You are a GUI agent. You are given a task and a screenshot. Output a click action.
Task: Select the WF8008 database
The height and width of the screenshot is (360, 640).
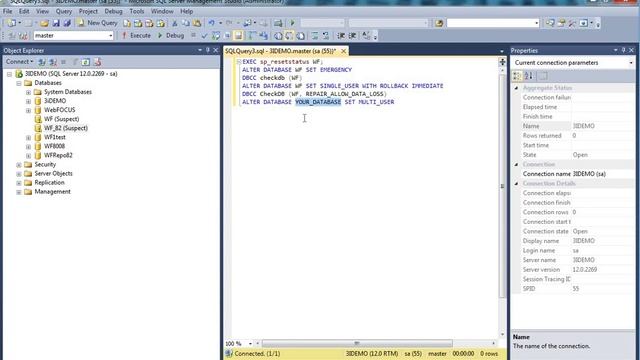pos(54,146)
